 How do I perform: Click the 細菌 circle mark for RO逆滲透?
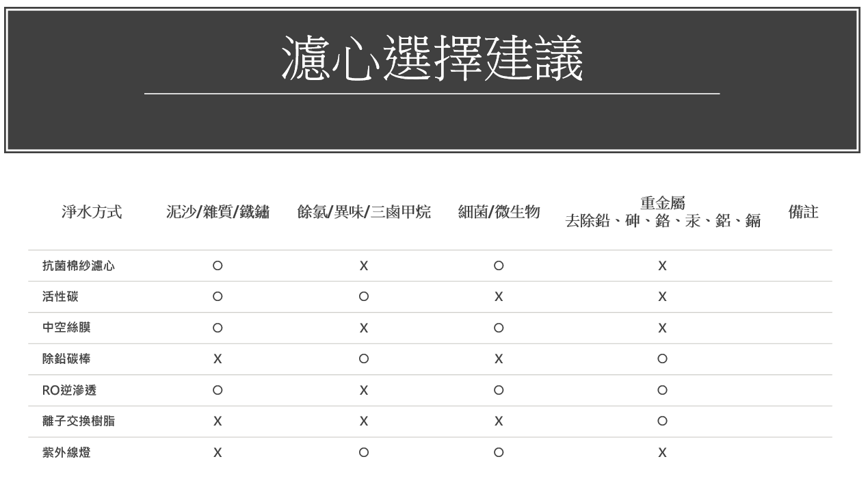coord(499,390)
